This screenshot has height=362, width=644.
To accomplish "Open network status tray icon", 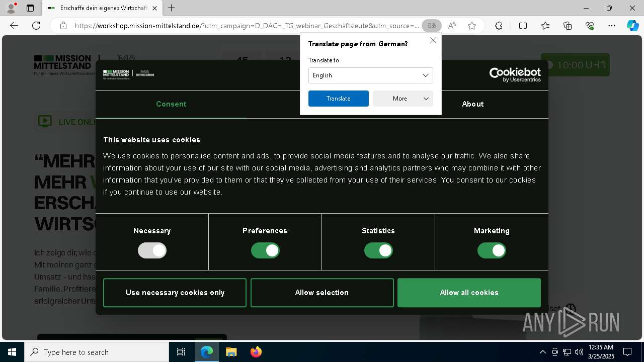I will pos(567,352).
